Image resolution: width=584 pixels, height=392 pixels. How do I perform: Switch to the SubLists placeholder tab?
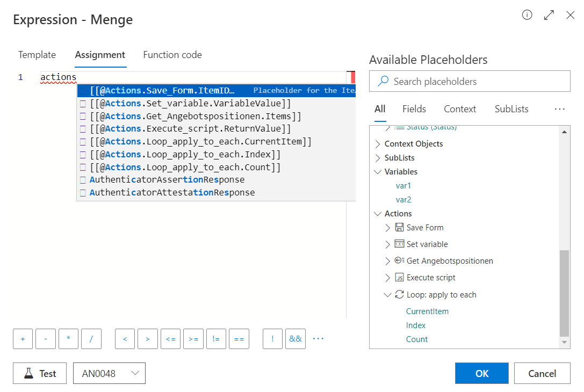pos(511,109)
